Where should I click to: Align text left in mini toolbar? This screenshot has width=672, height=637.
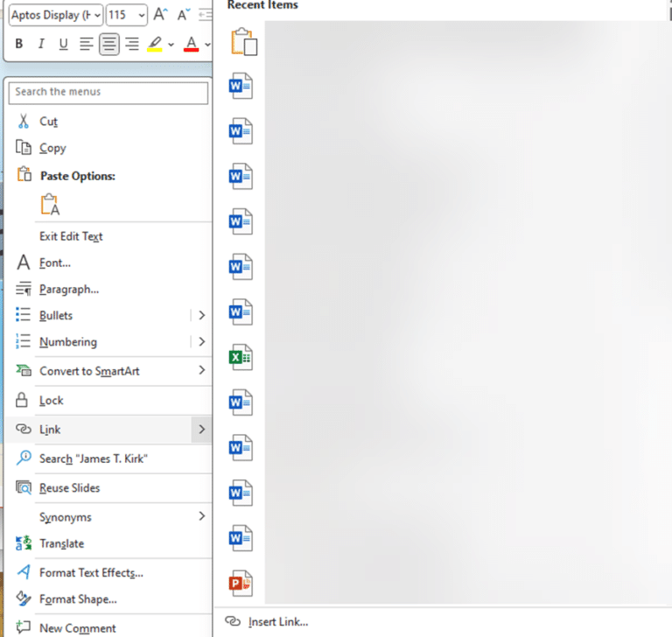[x=86, y=44]
